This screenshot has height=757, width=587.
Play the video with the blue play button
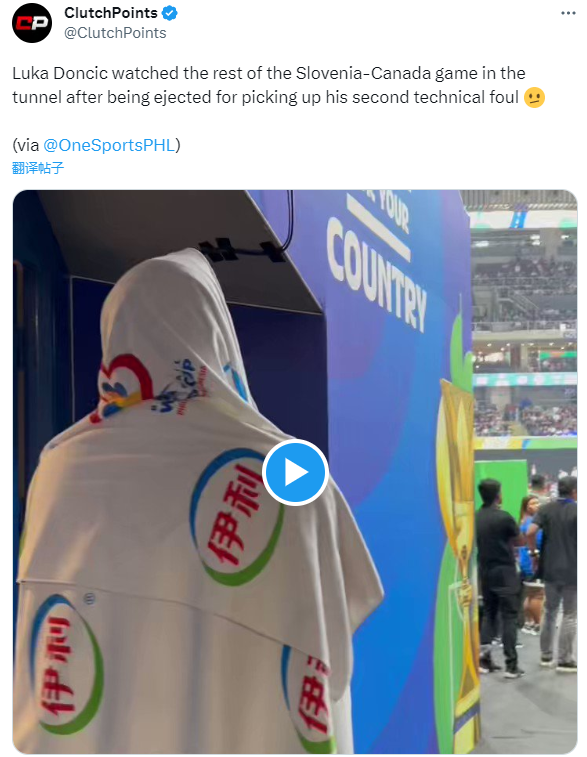tap(295, 472)
